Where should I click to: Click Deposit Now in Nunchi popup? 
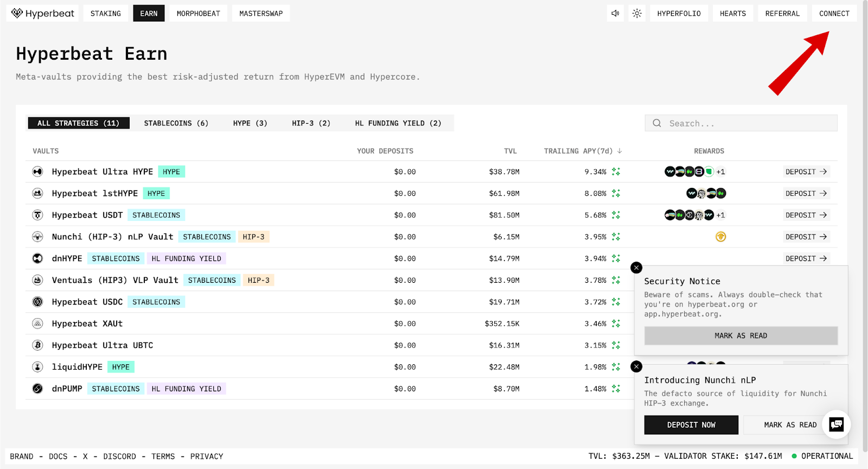[x=691, y=425]
